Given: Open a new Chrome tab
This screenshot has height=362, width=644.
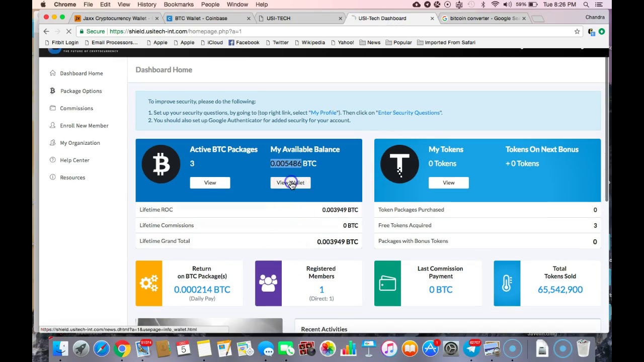Looking at the screenshot, I should (x=538, y=19).
